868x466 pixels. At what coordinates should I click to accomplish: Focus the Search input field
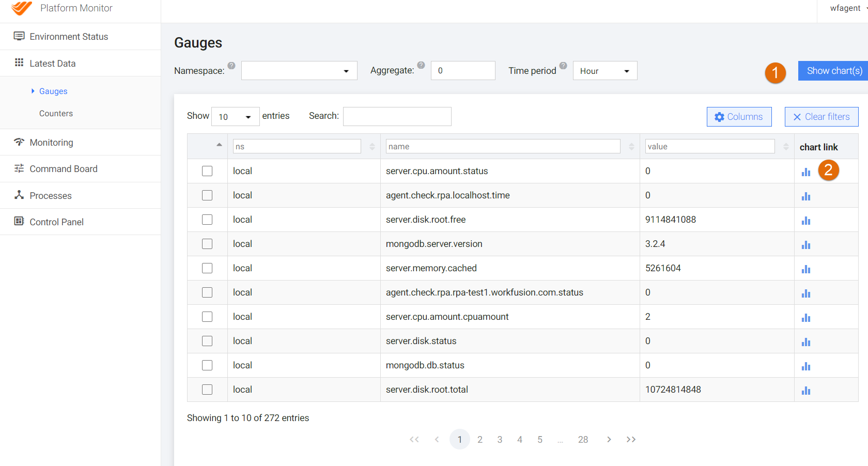[397, 116]
